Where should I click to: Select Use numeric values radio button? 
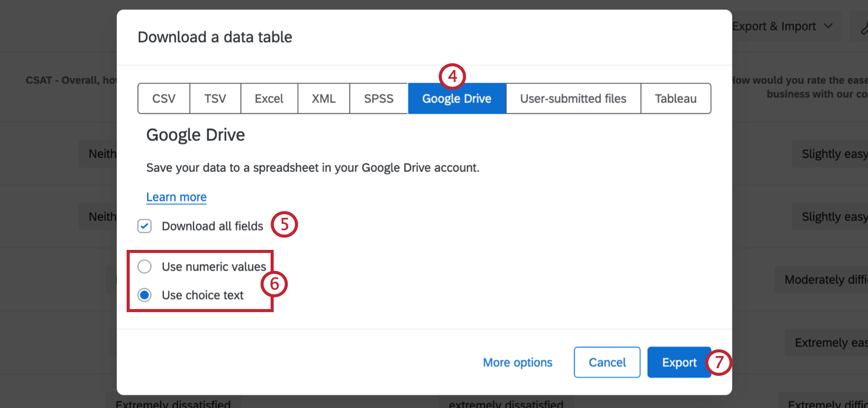click(144, 266)
